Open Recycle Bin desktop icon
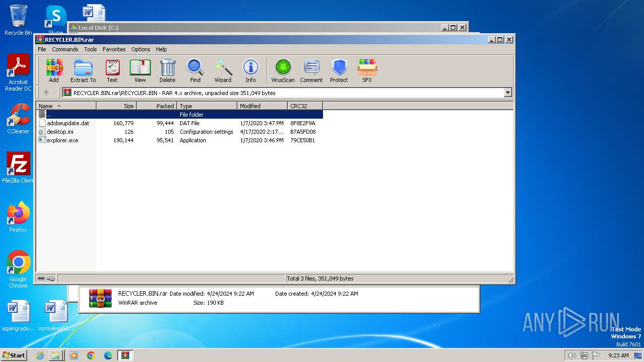 [x=18, y=20]
